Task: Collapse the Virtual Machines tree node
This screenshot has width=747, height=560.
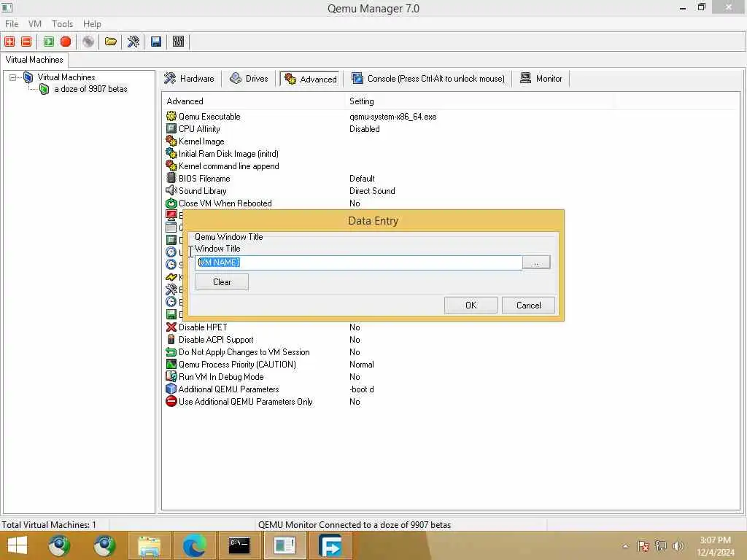Action: (x=13, y=77)
